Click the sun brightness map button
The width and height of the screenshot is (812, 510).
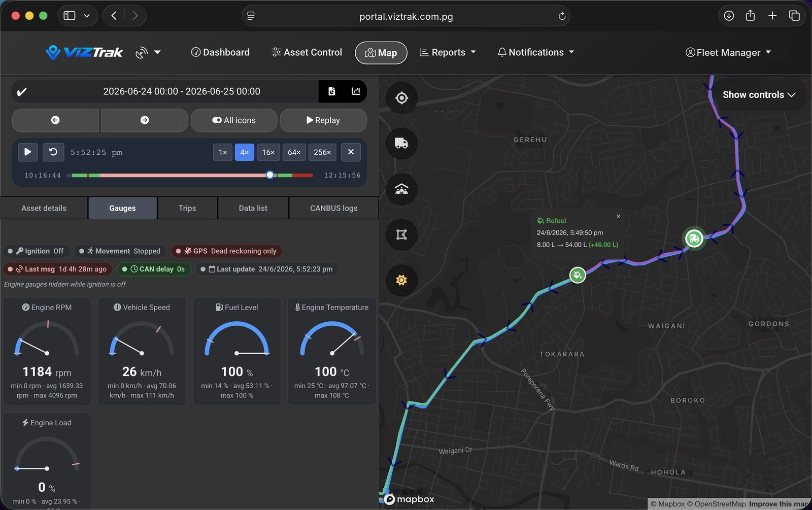click(401, 280)
